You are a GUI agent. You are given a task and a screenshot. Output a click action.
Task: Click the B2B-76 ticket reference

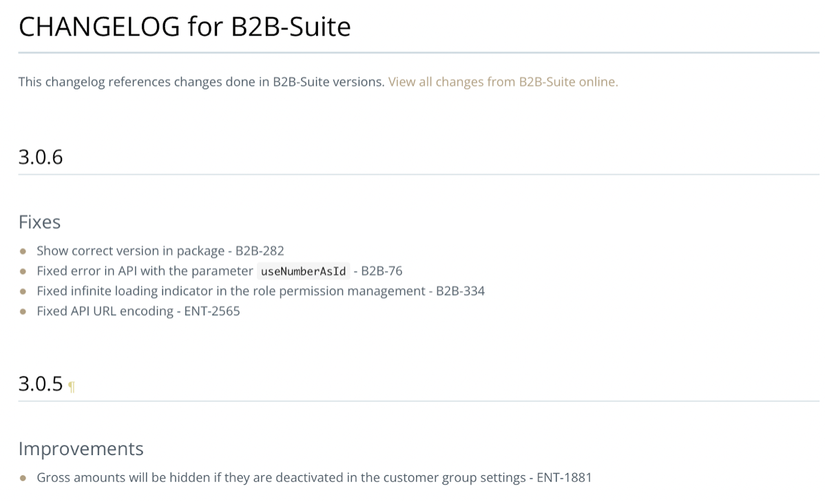(382, 271)
